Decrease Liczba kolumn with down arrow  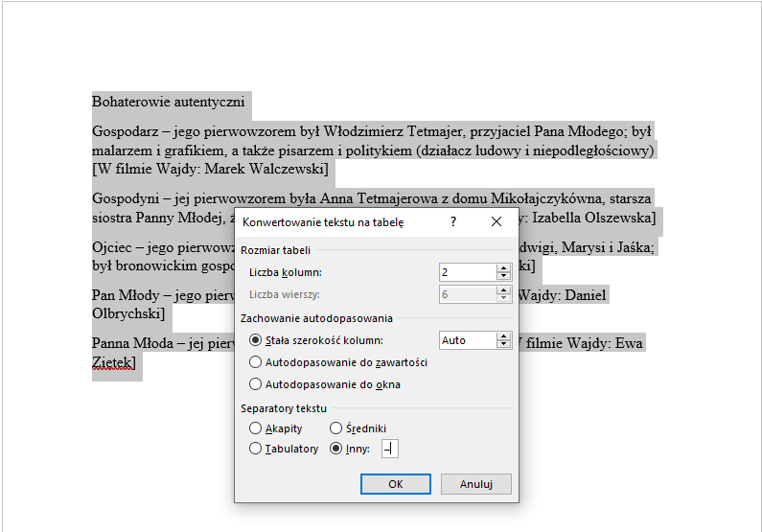[x=503, y=277]
